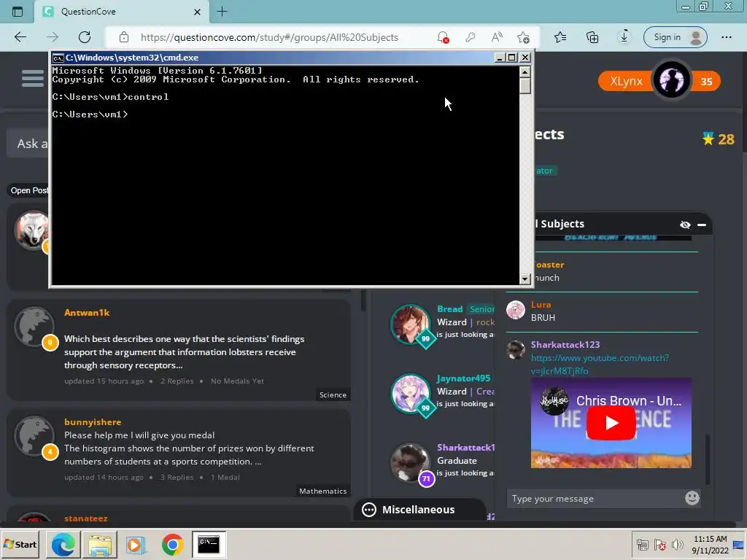
Task: Select the Open Posts tab
Action: point(29,190)
